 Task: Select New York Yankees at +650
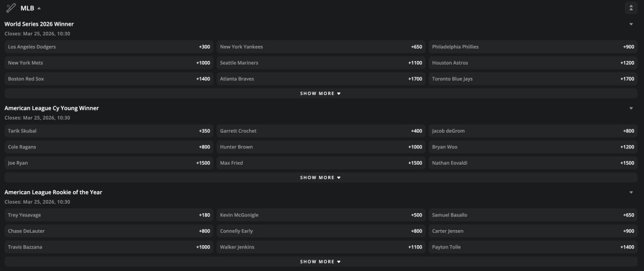(321, 47)
